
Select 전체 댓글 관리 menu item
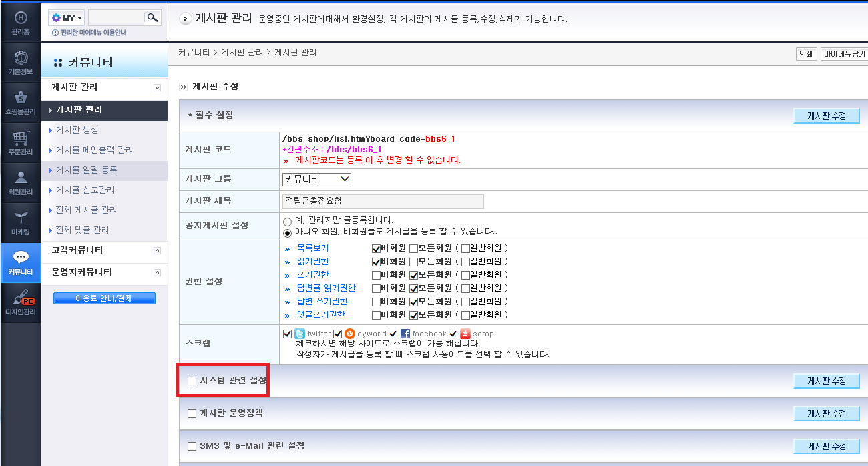[x=82, y=230]
